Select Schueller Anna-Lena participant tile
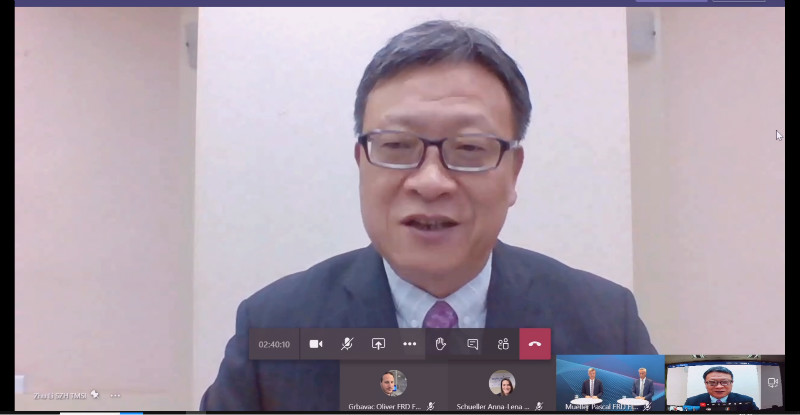The width and height of the screenshot is (800, 415). click(502, 386)
